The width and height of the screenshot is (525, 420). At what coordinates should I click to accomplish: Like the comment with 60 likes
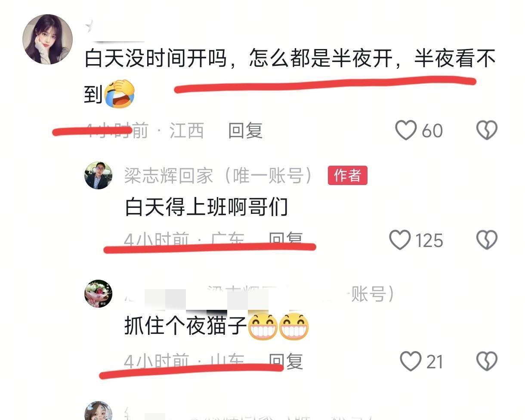[x=406, y=130]
